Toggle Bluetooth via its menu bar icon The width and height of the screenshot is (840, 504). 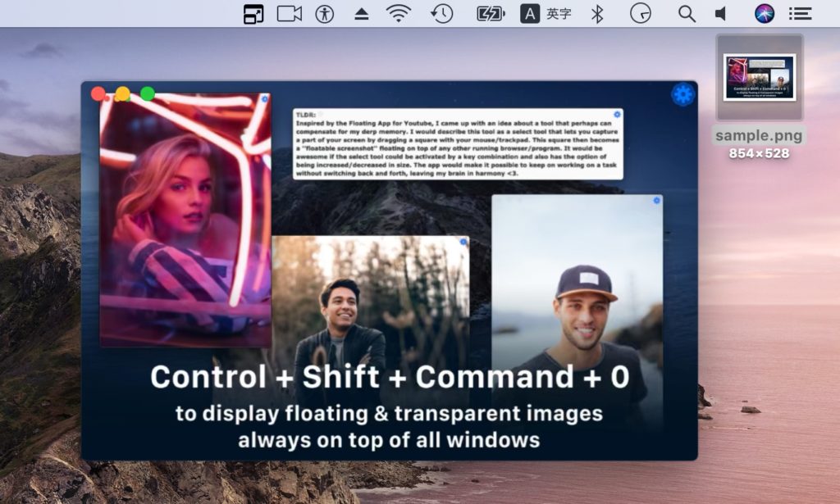coord(596,13)
